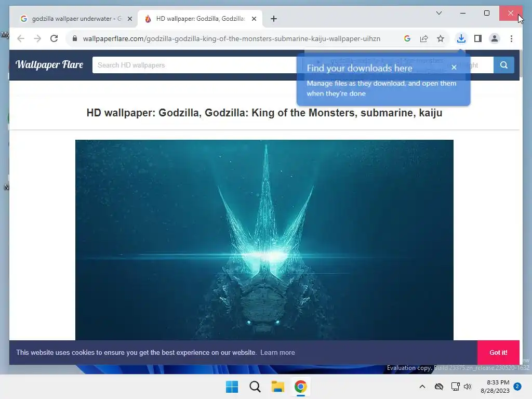Open the volume tray icon

[x=468, y=387]
